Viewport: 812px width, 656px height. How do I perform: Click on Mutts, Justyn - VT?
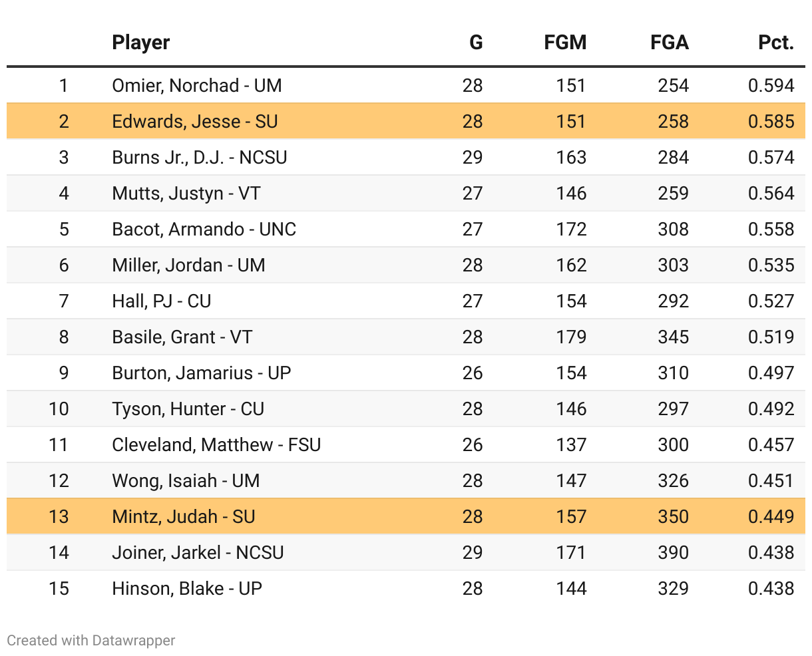pos(186,194)
